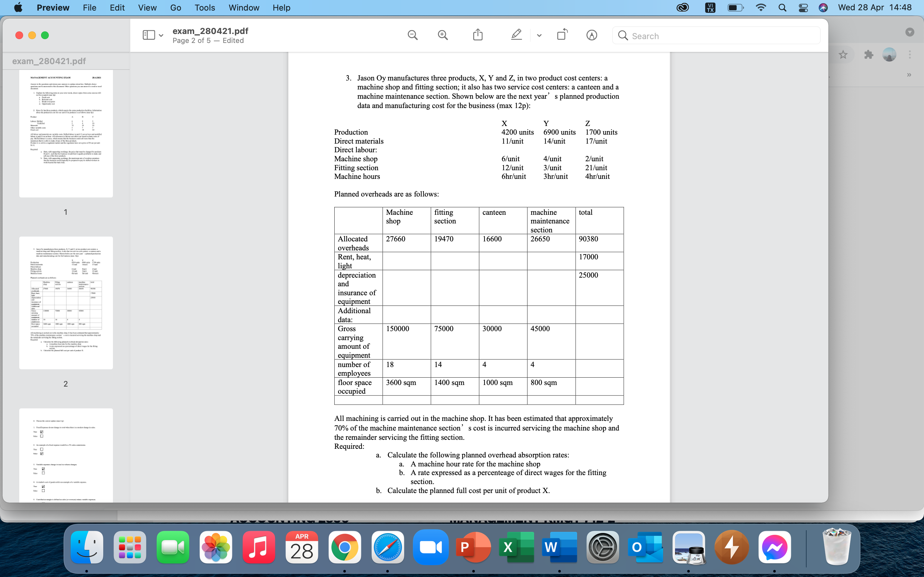Open the highlight color dropdown arrow
The width and height of the screenshot is (924, 577).
539,36
